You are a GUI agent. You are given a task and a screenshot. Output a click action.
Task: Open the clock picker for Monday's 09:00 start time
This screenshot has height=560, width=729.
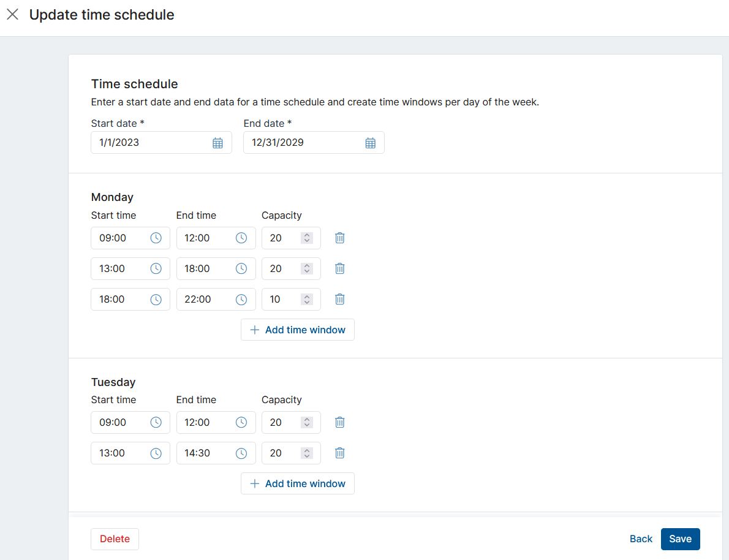[156, 238]
